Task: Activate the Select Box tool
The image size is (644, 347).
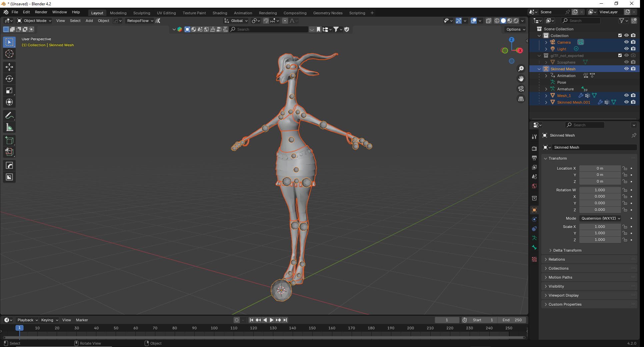Action: [9, 42]
